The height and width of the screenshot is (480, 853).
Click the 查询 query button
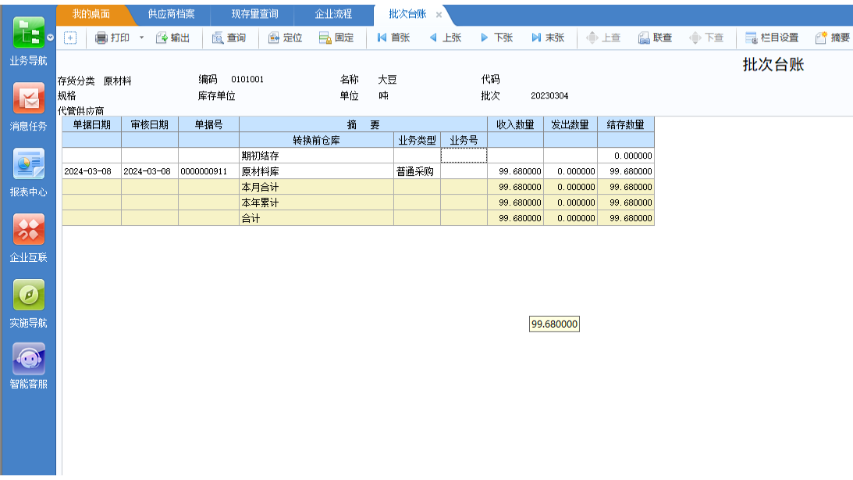pos(229,38)
